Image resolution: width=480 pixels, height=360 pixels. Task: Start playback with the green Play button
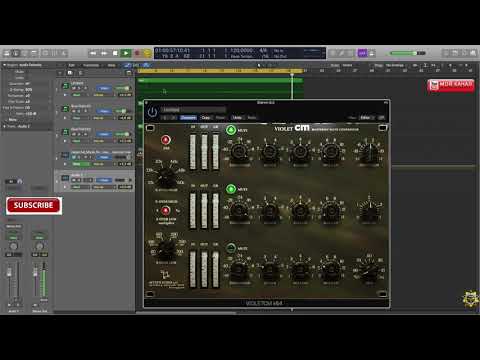tap(126, 53)
